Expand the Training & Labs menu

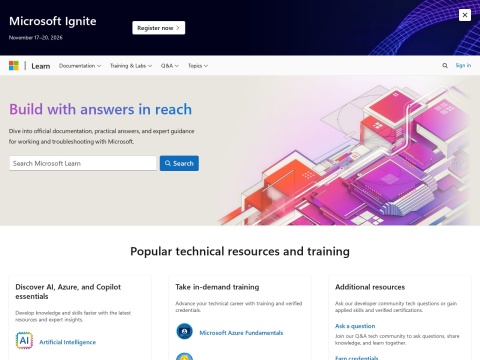click(131, 66)
